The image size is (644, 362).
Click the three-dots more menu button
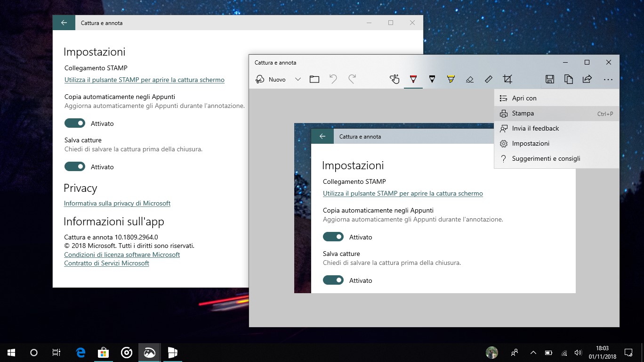[x=608, y=80]
